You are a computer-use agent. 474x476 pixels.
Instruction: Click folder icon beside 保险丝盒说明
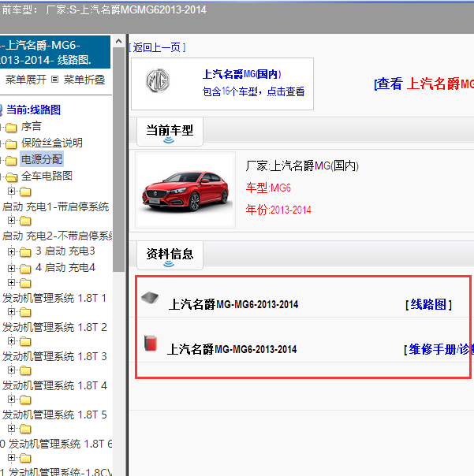pos(11,144)
